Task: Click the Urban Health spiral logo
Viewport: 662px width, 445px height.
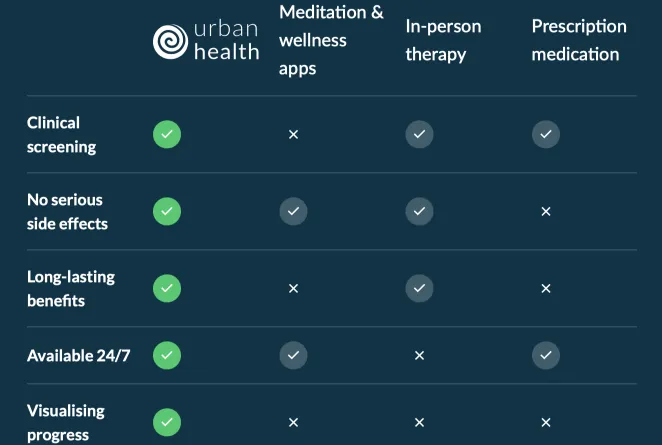Action: (170, 41)
